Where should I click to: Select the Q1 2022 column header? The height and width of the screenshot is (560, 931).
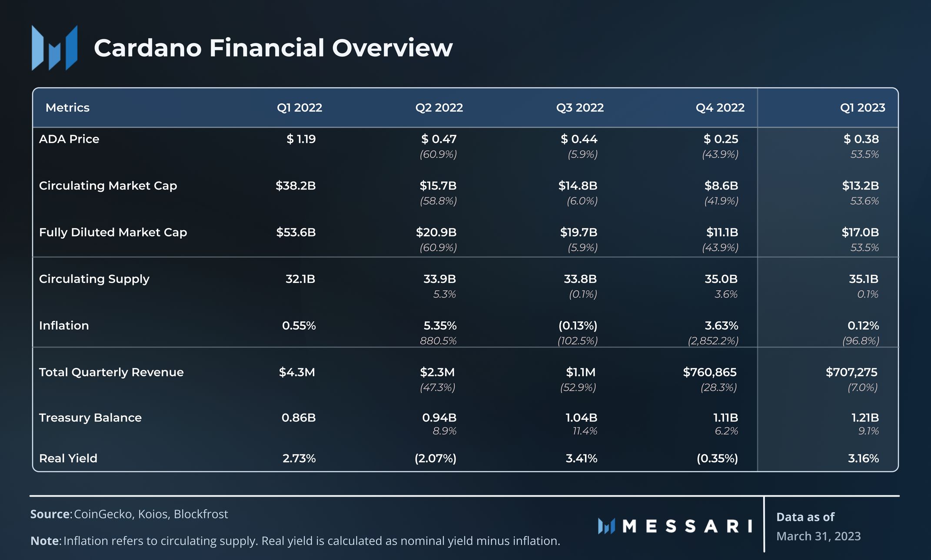pos(299,108)
